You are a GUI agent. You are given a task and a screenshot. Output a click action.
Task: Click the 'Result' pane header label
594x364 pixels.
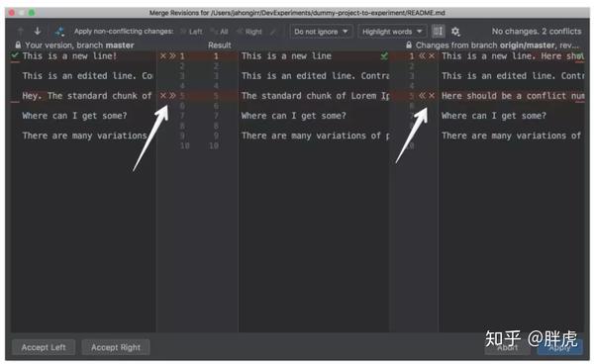tap(220, 45)
